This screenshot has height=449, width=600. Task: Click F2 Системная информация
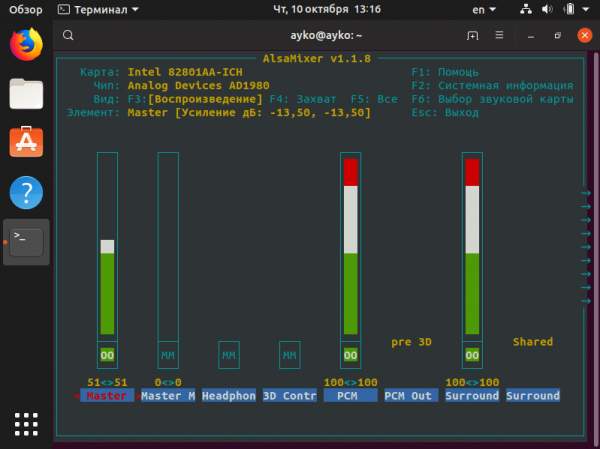[x=492, y=85]
